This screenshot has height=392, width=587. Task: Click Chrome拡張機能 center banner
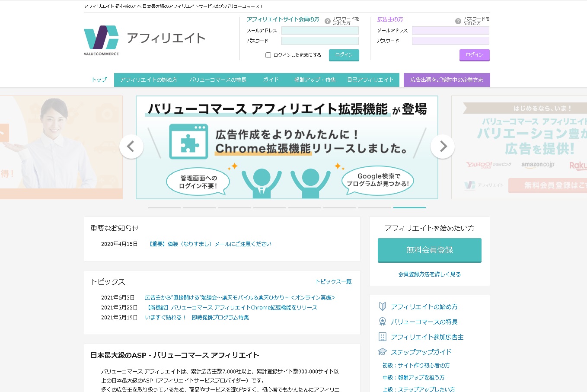[287, 147]
